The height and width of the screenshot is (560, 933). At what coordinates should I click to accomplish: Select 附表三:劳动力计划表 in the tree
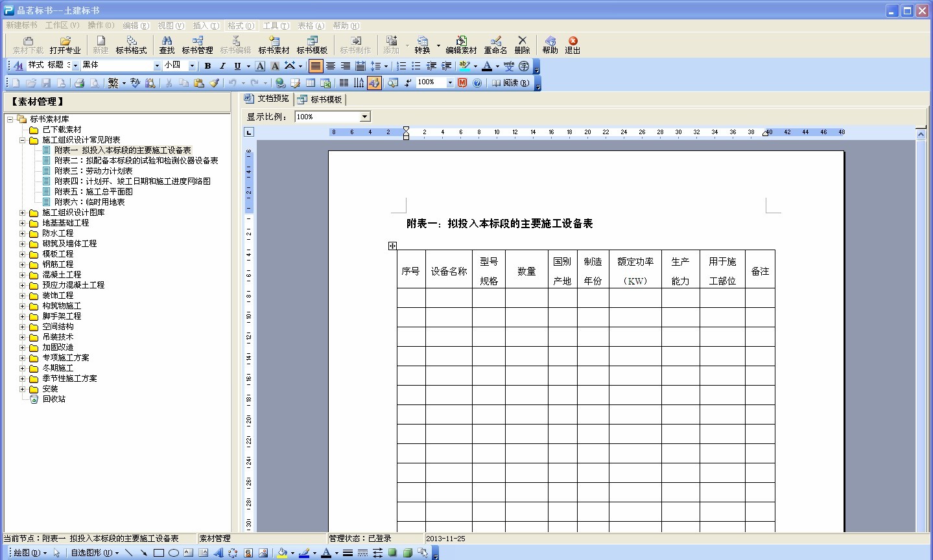click(93, 171)
